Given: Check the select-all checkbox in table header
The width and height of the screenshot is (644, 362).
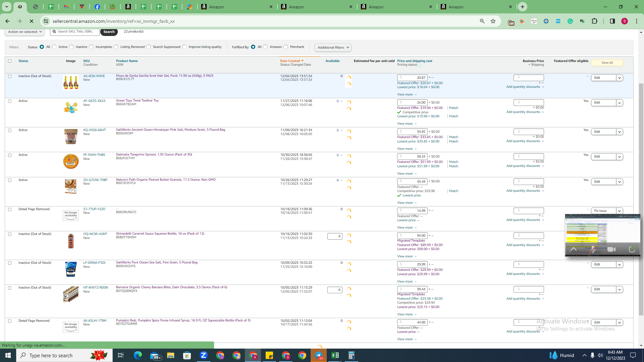Looking at the screenshot, I should click(x=10, y=61).
